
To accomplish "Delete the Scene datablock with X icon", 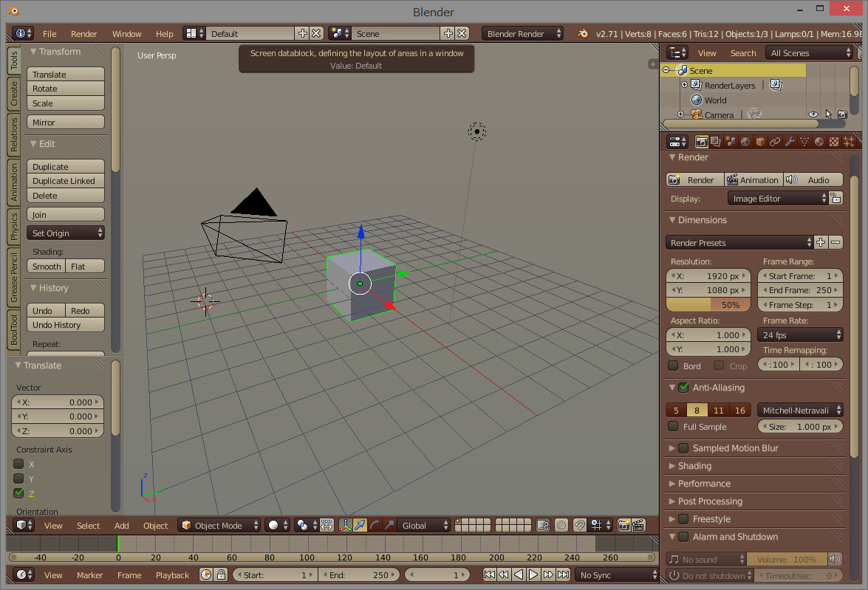I will coord(462,33).
